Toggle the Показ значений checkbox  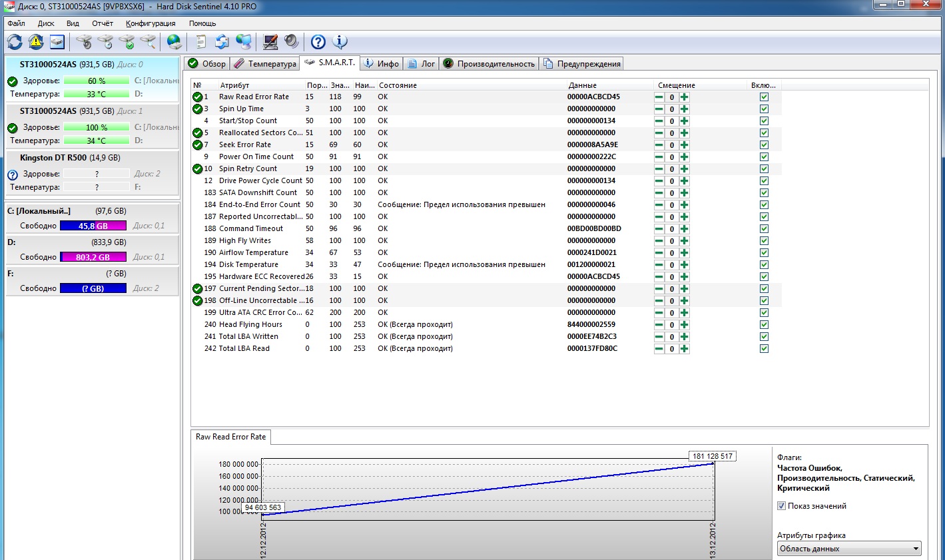(782, 506)
